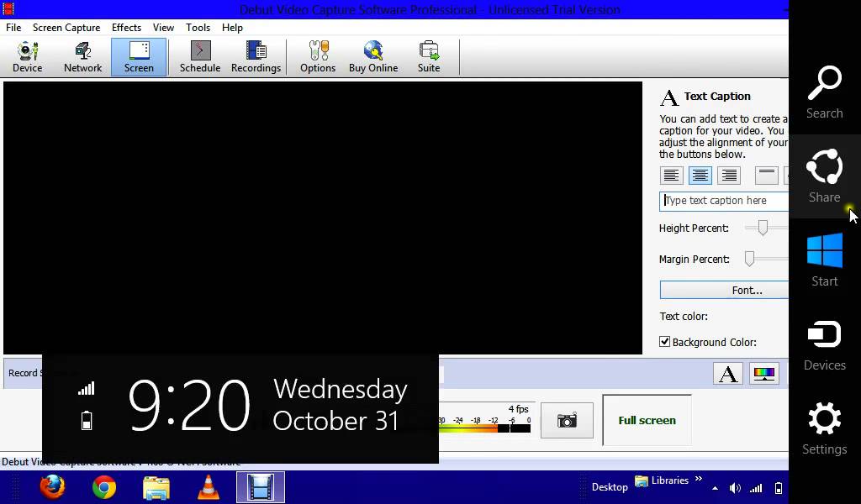Take a snapshot with camera button
This screenshot has width=861, height=504.
tap(568, 421)
